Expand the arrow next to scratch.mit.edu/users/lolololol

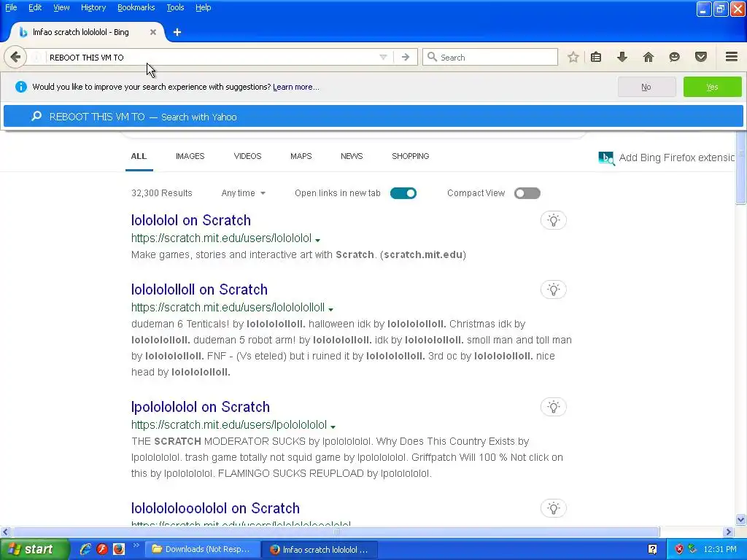click(x=318, y=240)
